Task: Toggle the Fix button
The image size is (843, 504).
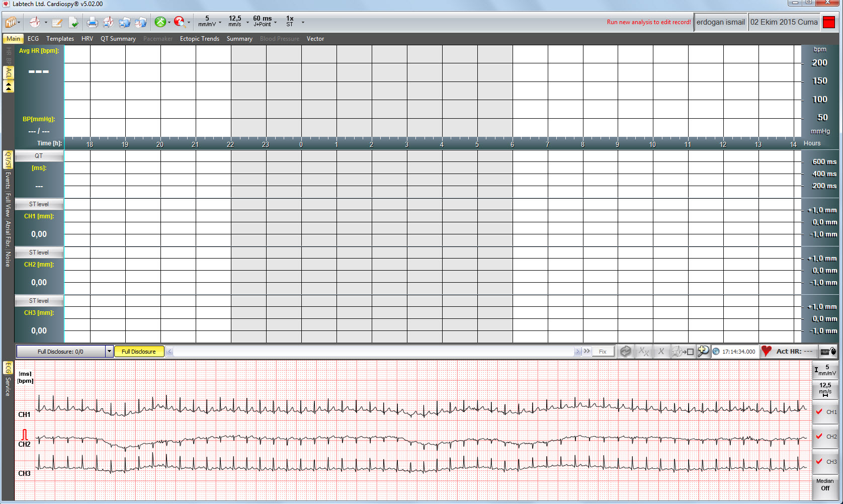Action: tap(603, 352)
